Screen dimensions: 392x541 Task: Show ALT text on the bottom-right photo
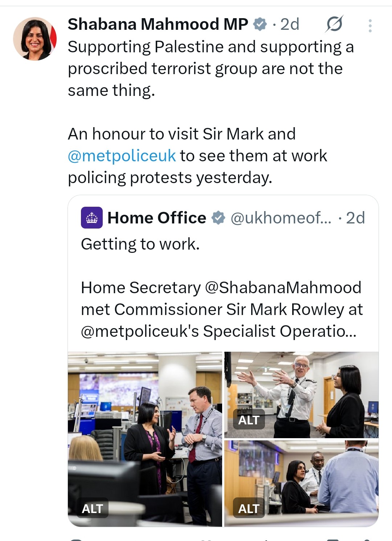click(249, 508)
